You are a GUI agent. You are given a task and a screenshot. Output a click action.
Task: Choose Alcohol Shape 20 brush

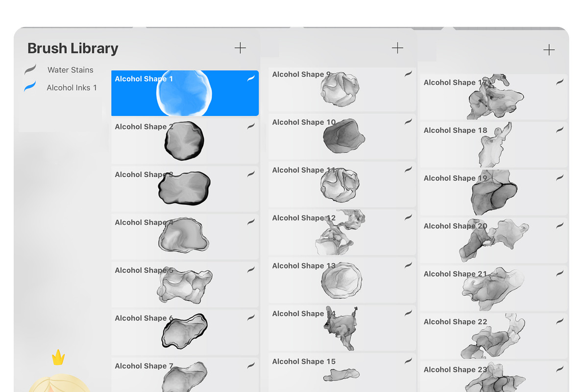pyautogui.click(x=493, y=241)
